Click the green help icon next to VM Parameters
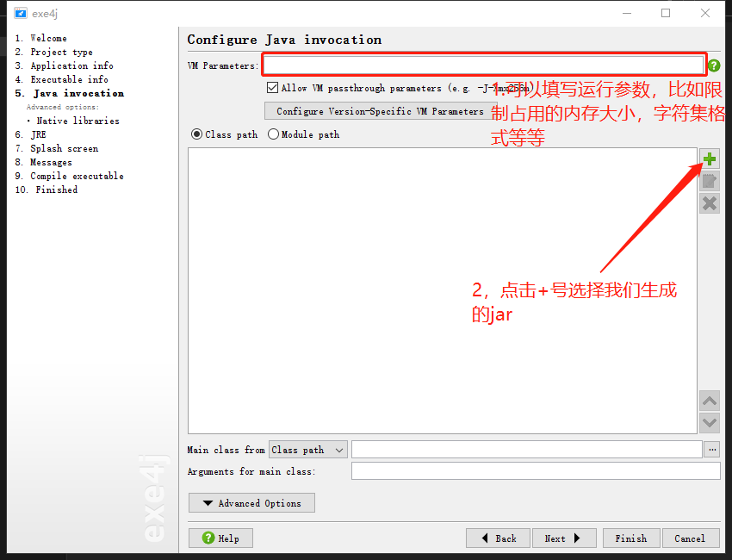 [x=714, y=65]
